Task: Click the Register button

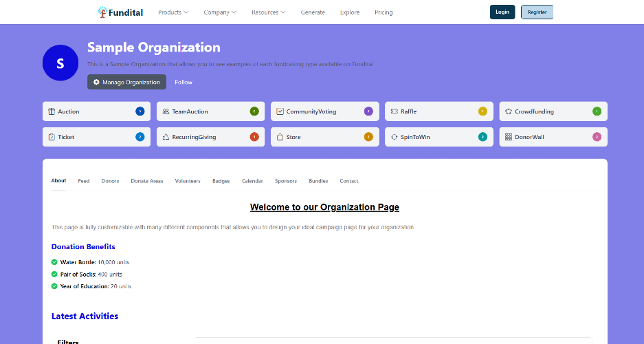Action: [537, 12]
